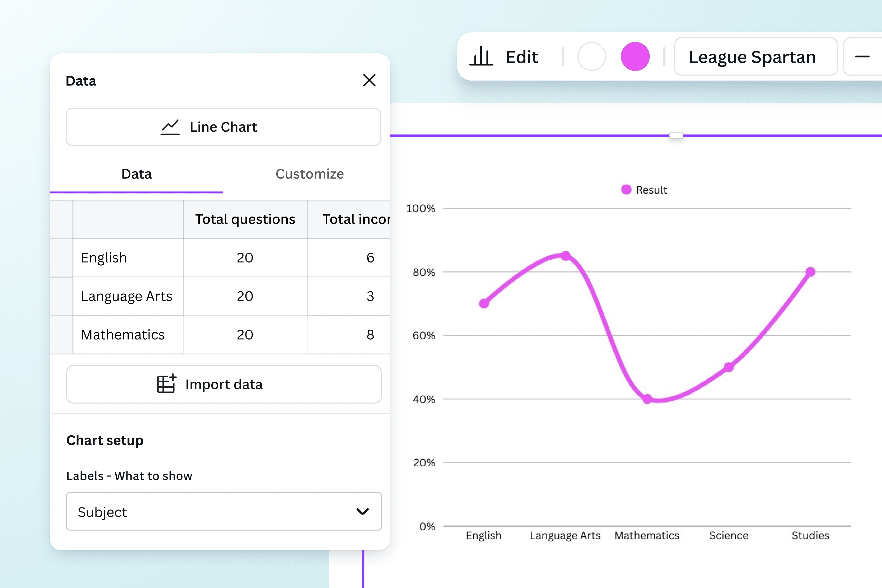Viewport: 882px width, 588px height.
Task: Click the Total questions column header
Action: point(245,219)
